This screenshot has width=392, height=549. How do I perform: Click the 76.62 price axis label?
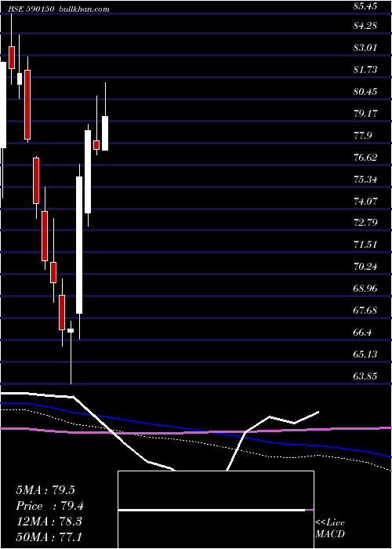(x=365, y=158)
